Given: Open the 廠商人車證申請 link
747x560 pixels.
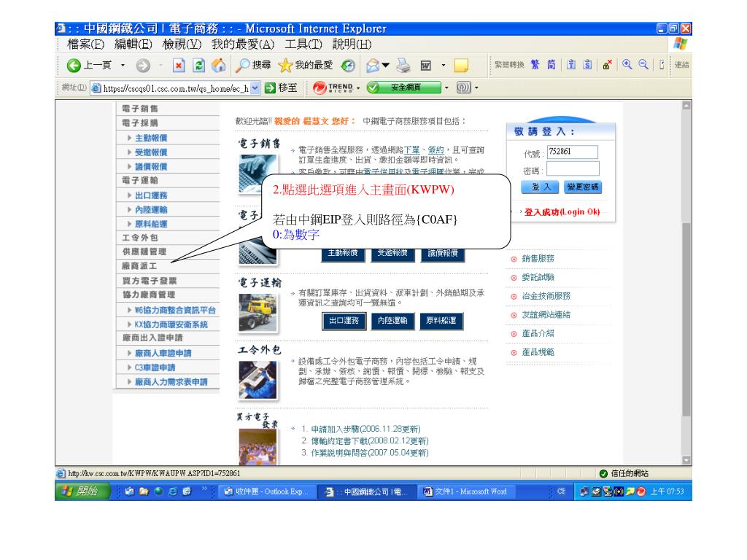Looking at the screenshot, I should (163, 353).
